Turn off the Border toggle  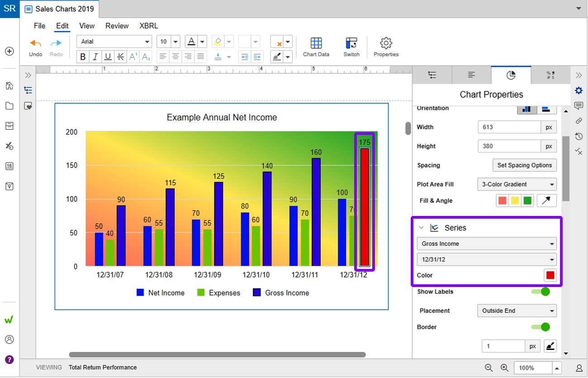click(x=541, y=327)
